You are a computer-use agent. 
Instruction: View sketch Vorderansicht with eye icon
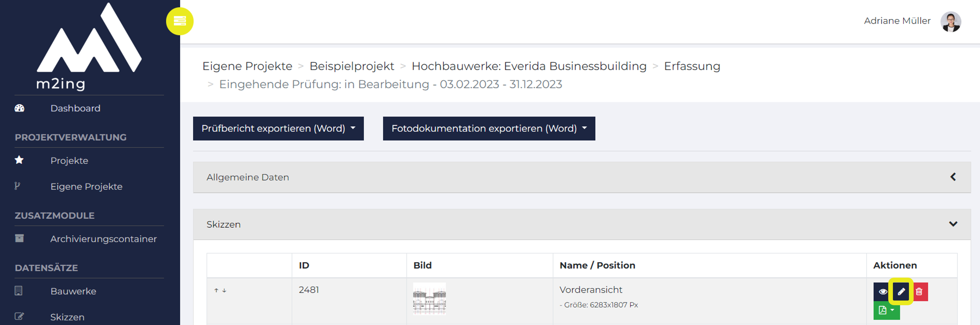coord(883,292)
